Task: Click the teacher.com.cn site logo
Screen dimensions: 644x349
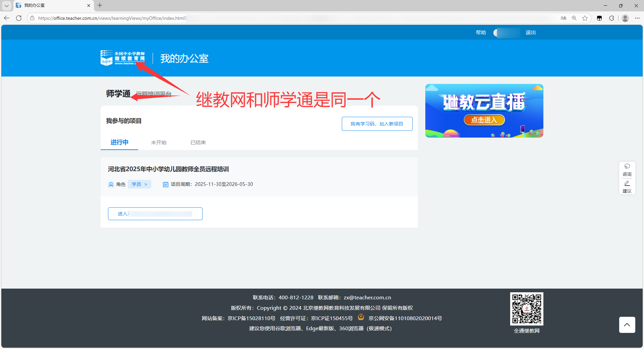Action: (123, 58)
